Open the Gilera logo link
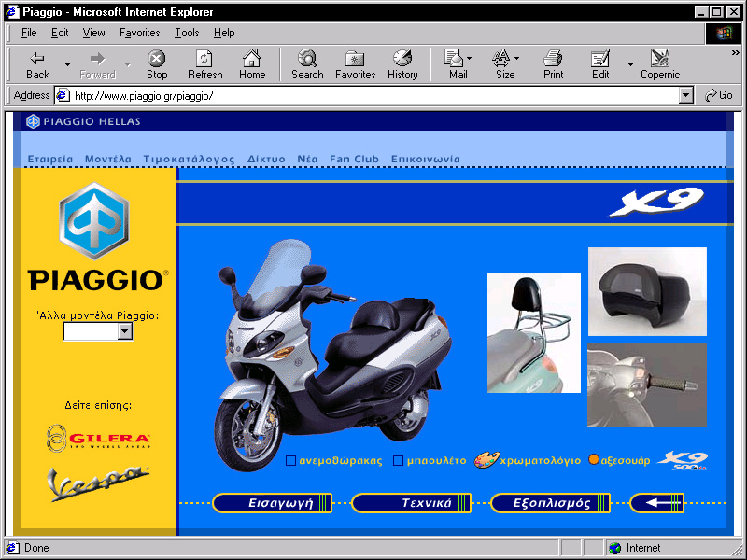The image size is (747, 560). [x=98, y=438]
